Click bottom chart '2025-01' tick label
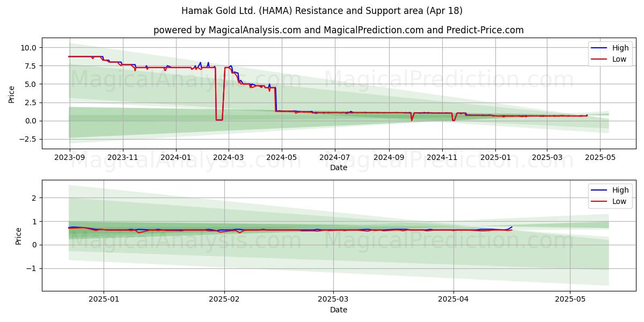The height and width of the screenshot is (322, 644). click(103, 299)
